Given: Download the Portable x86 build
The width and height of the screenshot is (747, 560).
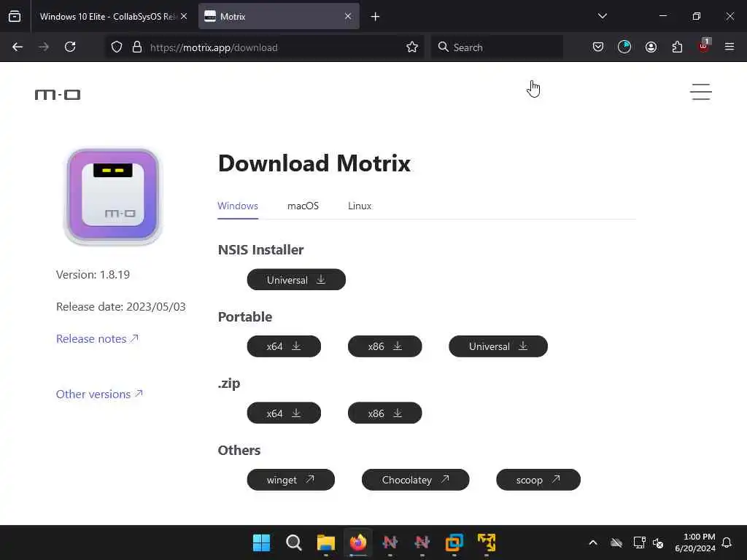Looking at the screenshot, I should click(385, 346).
